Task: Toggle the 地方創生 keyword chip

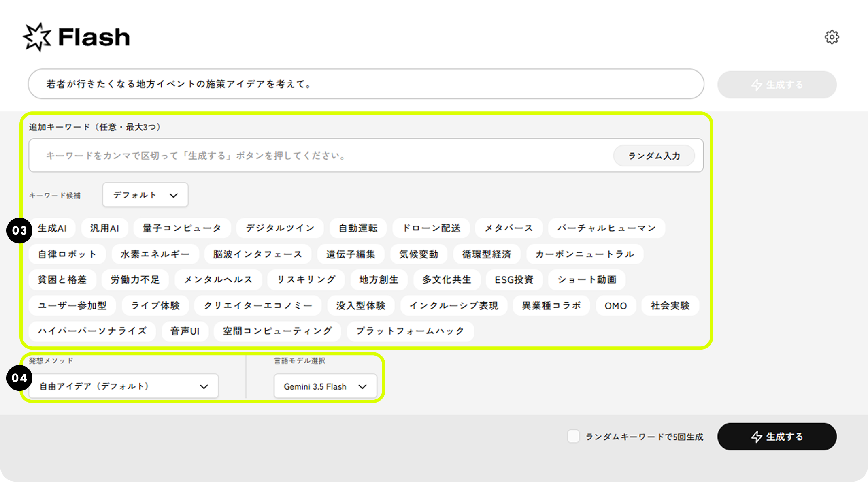Action: coord(379,280)
